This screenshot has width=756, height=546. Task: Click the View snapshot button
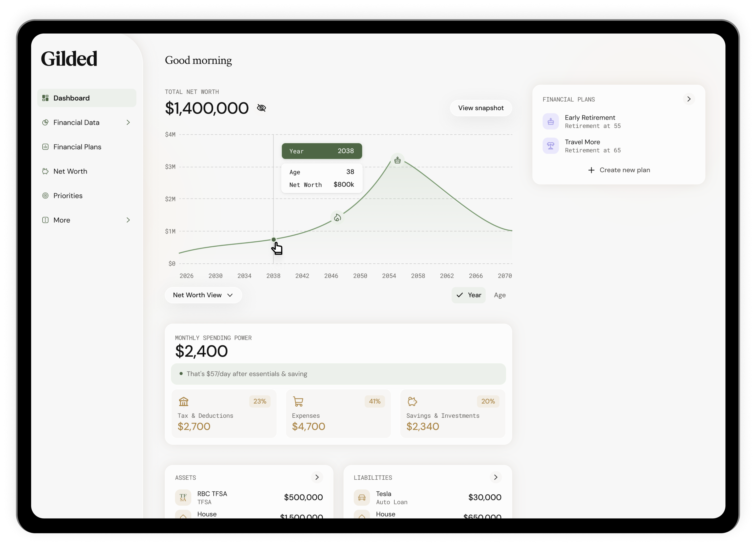point(481,108)
